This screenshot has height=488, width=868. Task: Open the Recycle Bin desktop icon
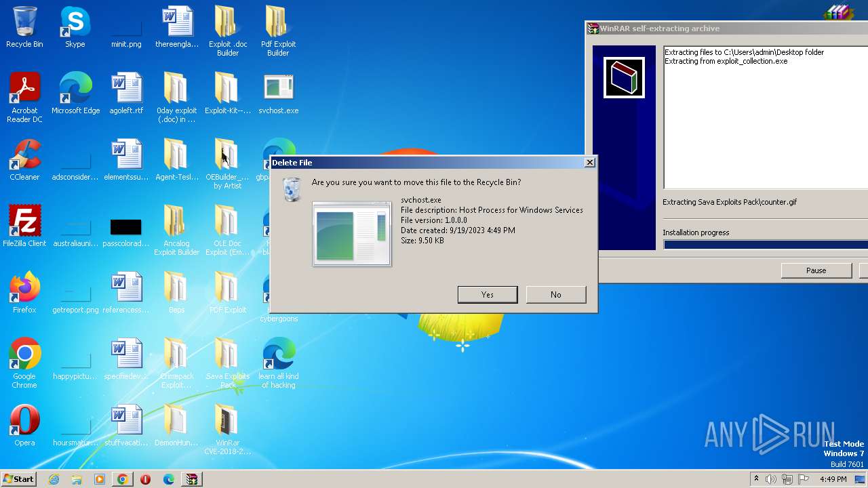pyautogui.click(x=24, y=27)
